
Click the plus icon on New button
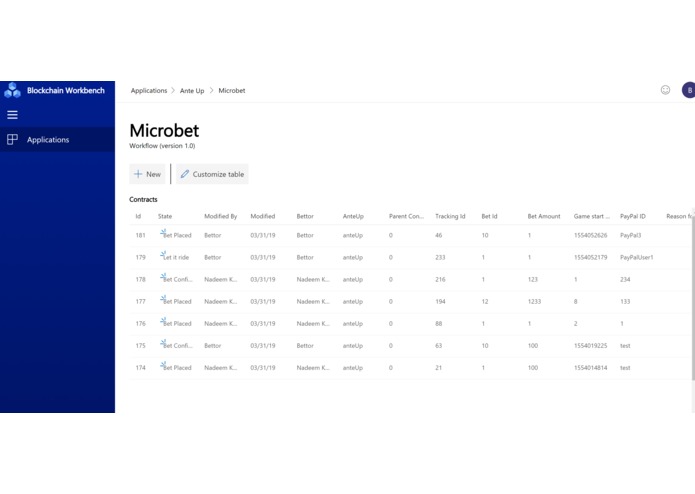138,174
